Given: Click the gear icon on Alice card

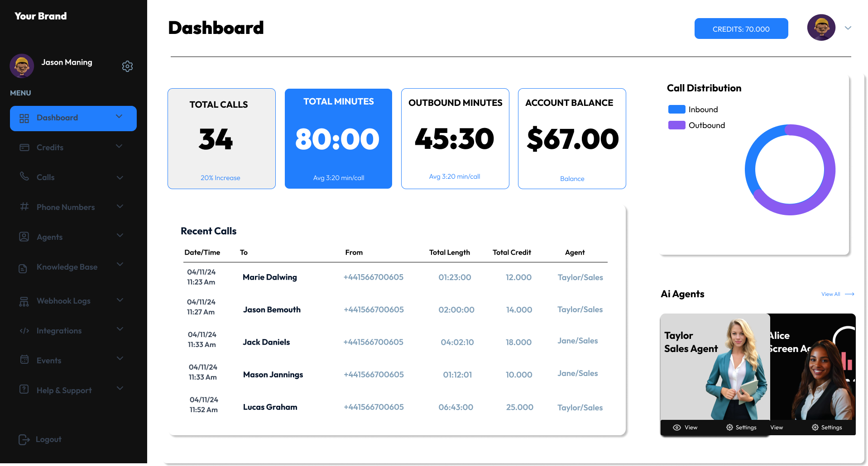Looking at the screenshot, I should 815,428.
